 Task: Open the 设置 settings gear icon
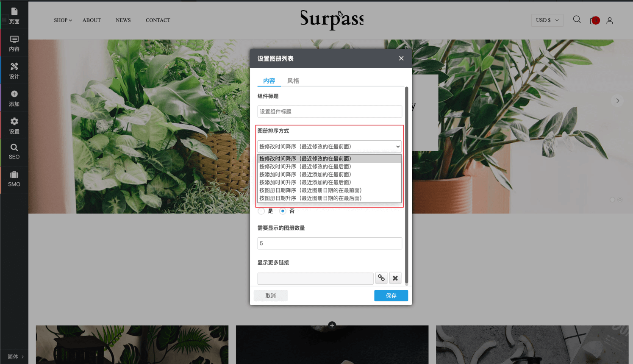click(14, 125)
